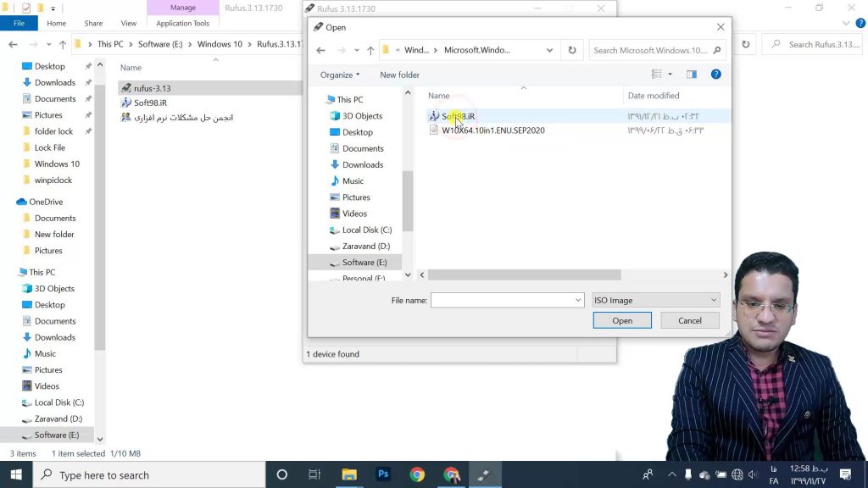Open the Organize dropdown menu

coord(339,75)
